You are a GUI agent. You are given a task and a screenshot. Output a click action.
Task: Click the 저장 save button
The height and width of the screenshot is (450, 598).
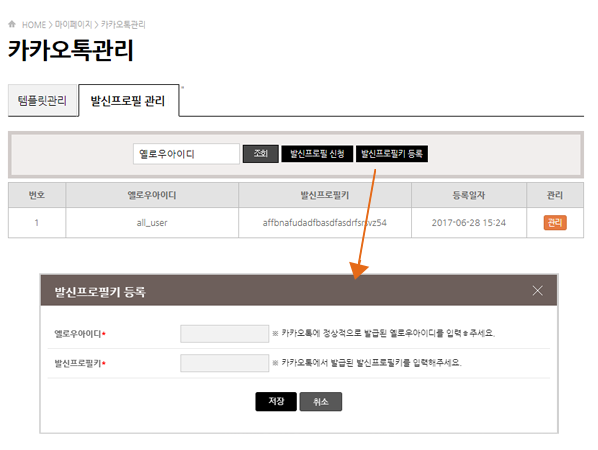click(x=276, y=402)
